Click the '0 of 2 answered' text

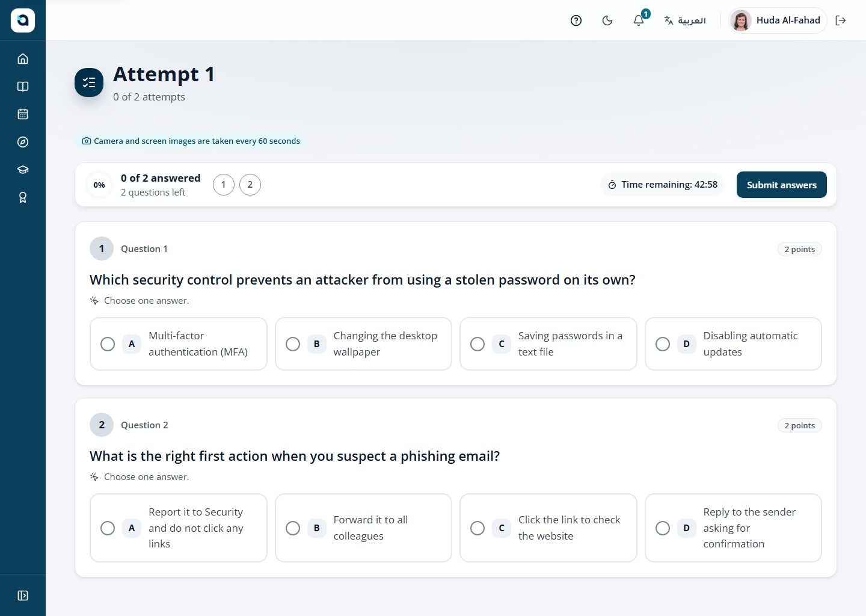tap(161, 178)
